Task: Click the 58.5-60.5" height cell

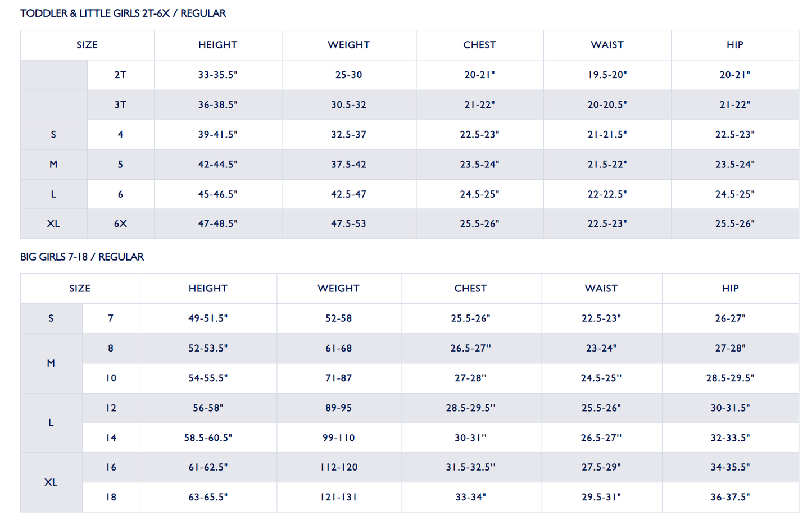Action: click(x=208, y=437)
